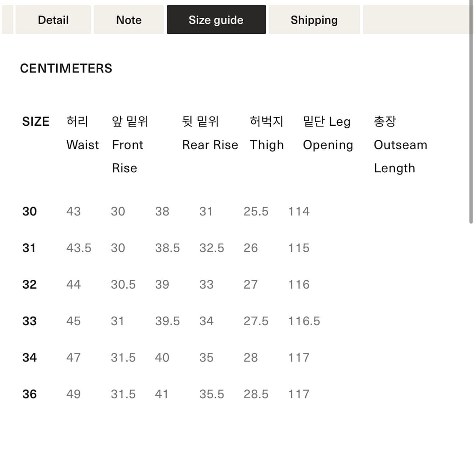Select the 39.5 value in size 33 row

[x=167, y=321]
